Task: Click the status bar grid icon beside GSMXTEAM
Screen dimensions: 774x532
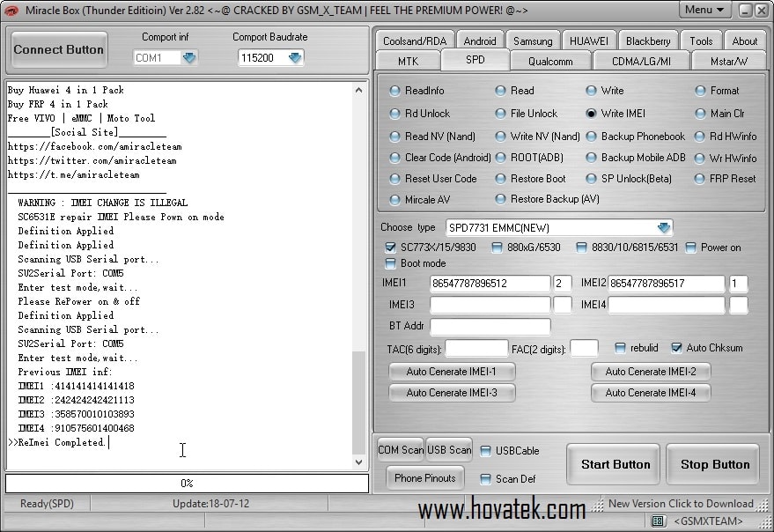Action: [658, 521]
